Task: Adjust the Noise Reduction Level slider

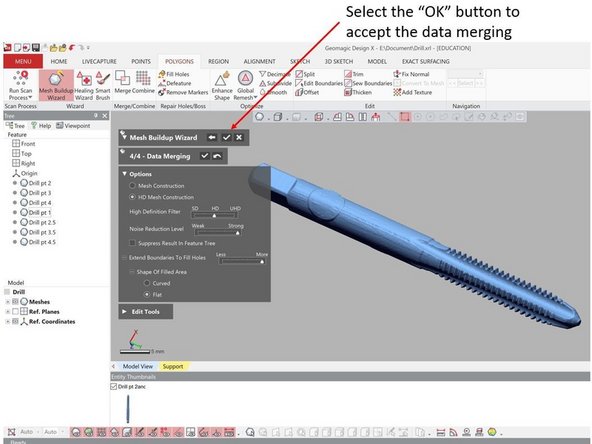Action: [x=217, y=233]
